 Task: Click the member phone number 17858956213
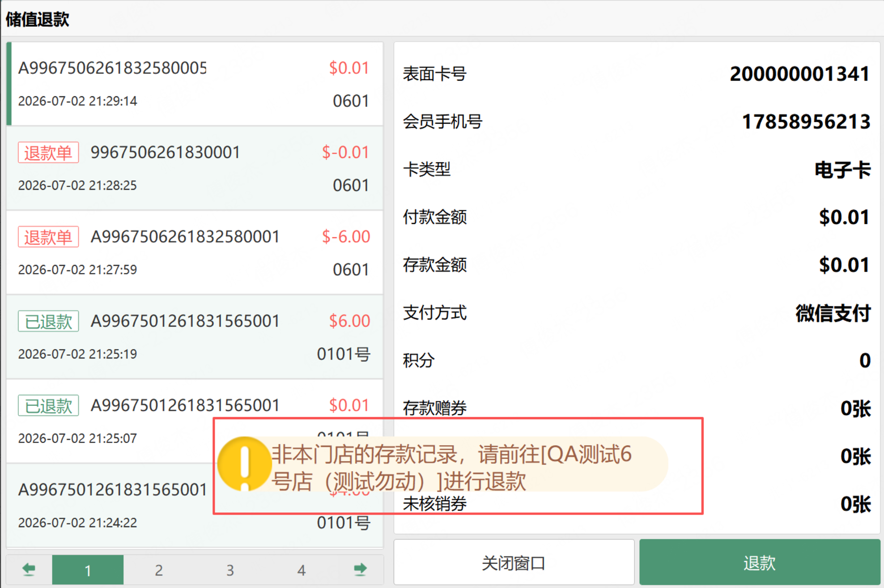tap(806, 122)
